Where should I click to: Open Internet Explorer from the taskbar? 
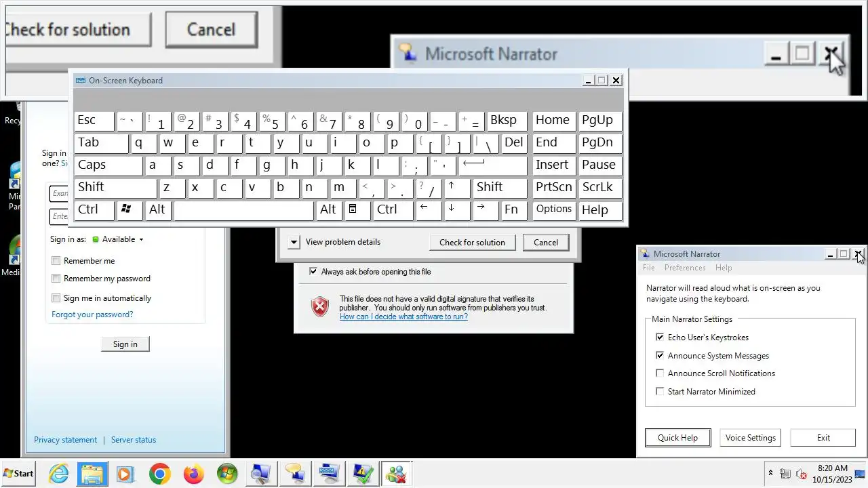(x=59, y=473)
